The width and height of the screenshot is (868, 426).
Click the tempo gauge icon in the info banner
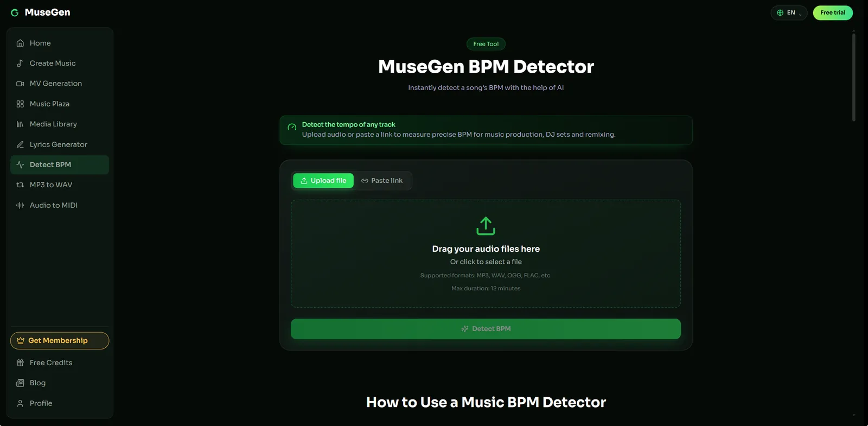click(292, 127)
